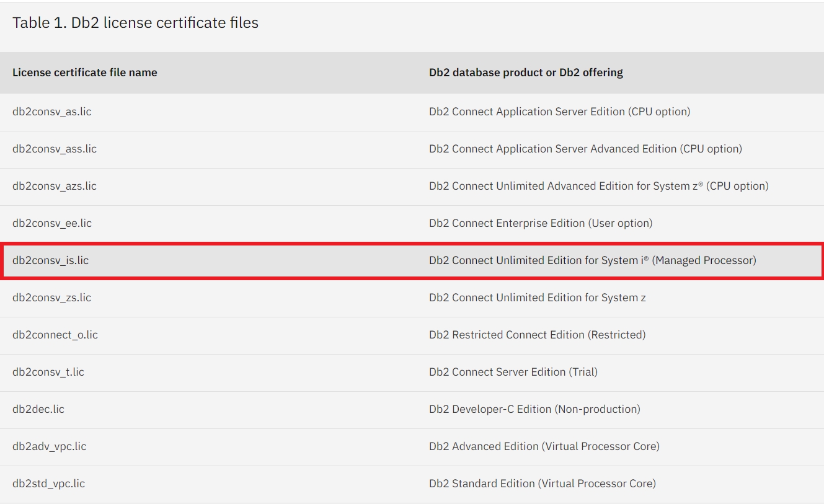Click the "Db2 database product or Db2 offering" header
This screenshot has height=504, width=824.
526,73
